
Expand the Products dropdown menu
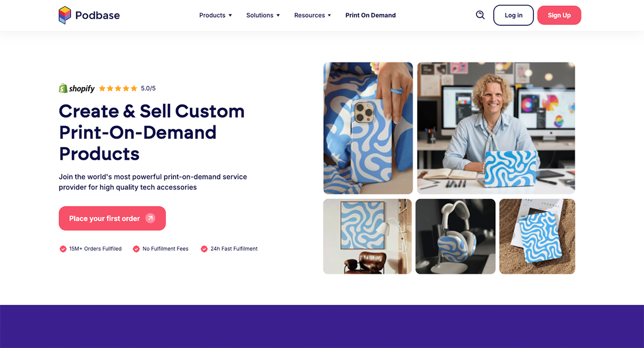[216, 15]
